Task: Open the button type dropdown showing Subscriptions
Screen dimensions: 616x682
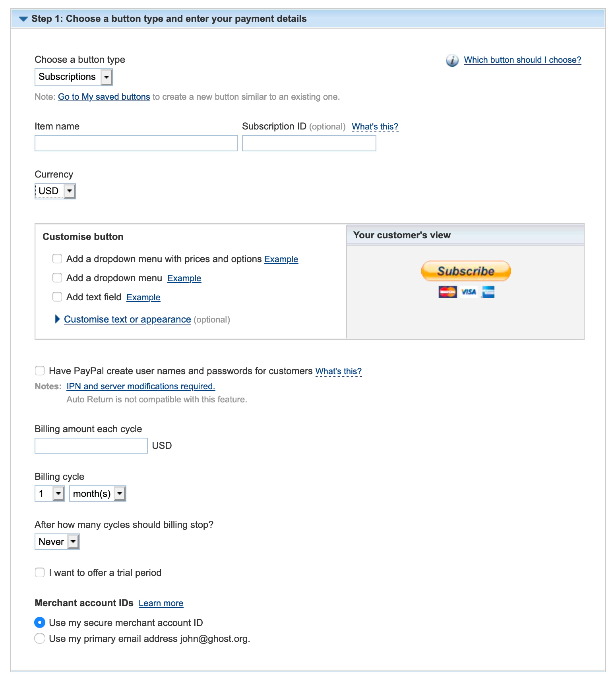Action: [x=107, y=77]
